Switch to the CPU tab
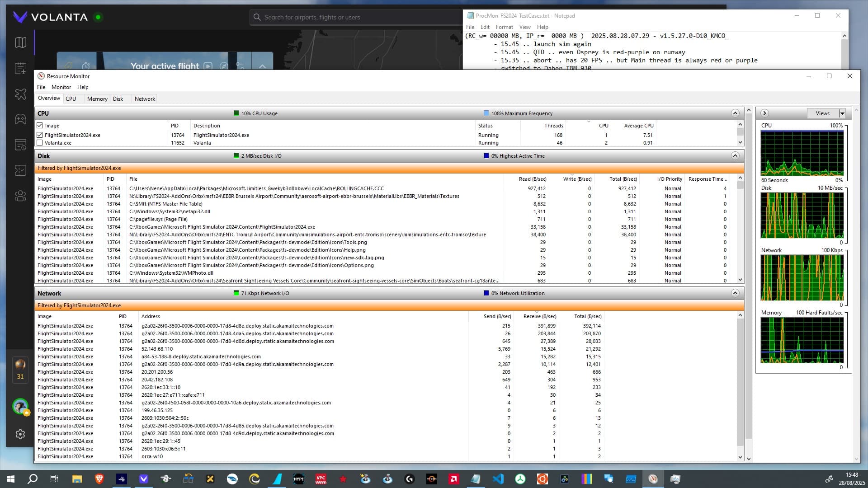The image size is (868, 488). (71, 99)
